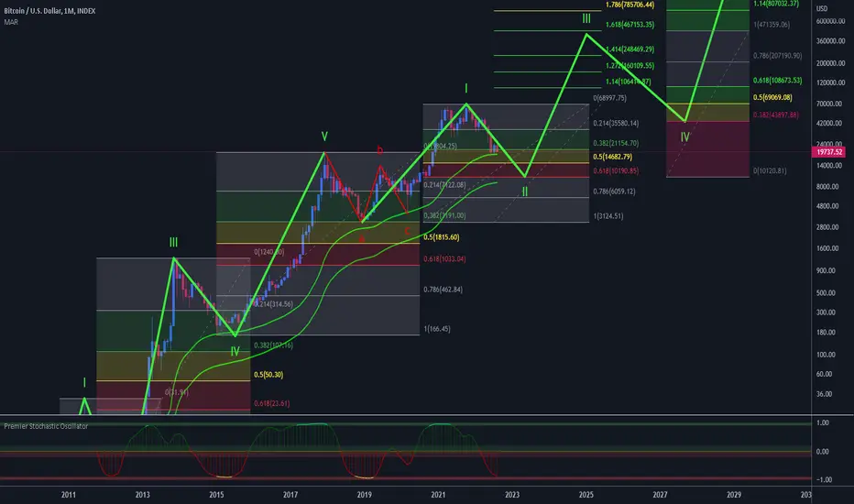Select the 1(471359.06) Fibonacci label
854x504 pixels.
coord(772,25)
